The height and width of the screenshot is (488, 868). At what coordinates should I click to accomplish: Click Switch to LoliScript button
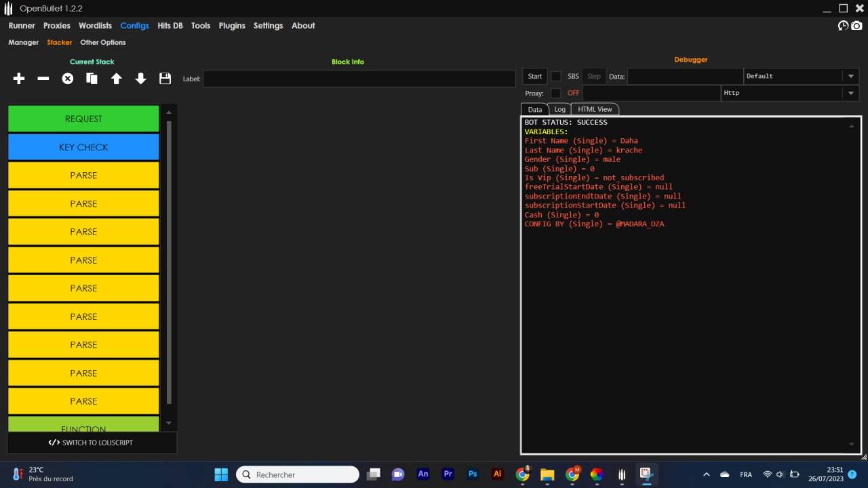click(x=92, y=443)
